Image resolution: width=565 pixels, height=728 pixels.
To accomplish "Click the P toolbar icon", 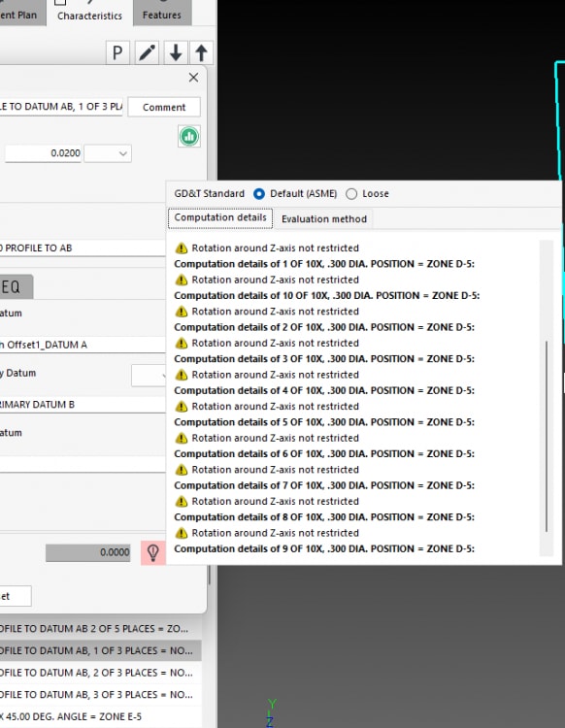I will coord(117,52).
